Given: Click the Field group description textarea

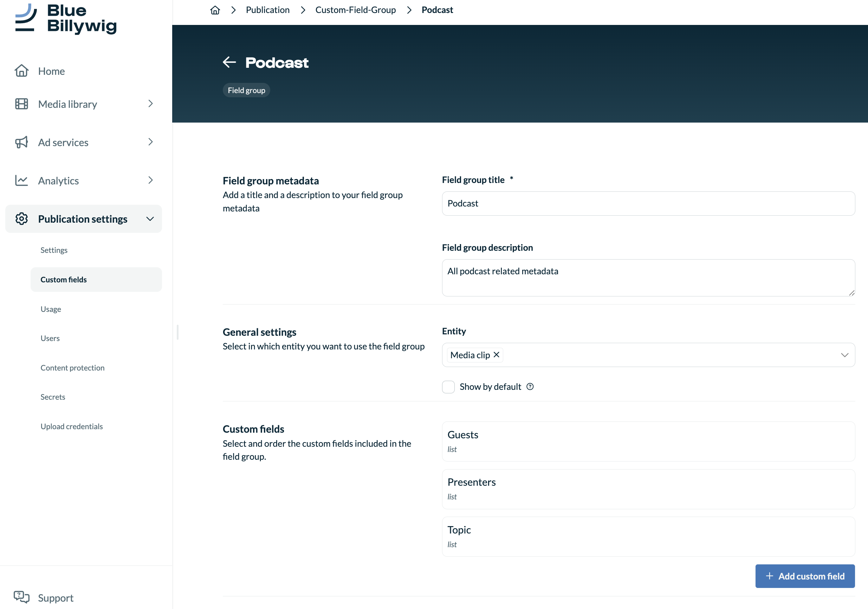Looking at the screenshot, I should click(648, 278).
